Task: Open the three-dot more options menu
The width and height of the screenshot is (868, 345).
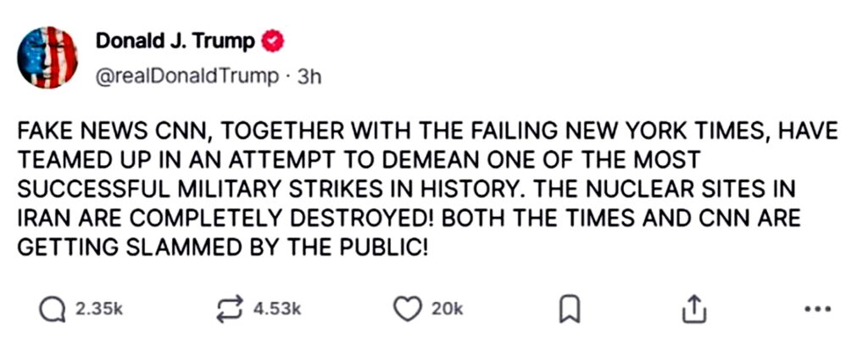Action: [x=817, y=309]
